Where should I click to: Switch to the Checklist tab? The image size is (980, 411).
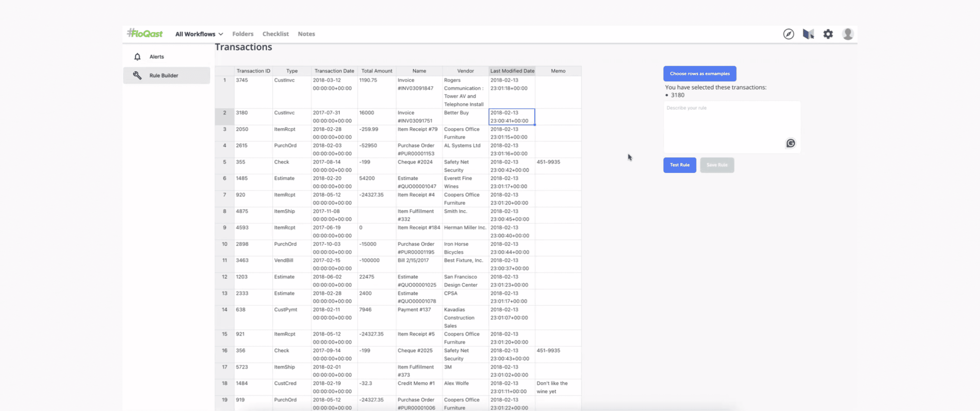(275, 34)
